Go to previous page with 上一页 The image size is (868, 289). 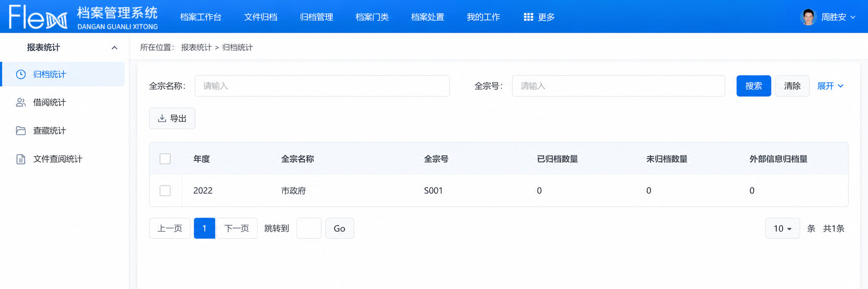click(170, 228)
